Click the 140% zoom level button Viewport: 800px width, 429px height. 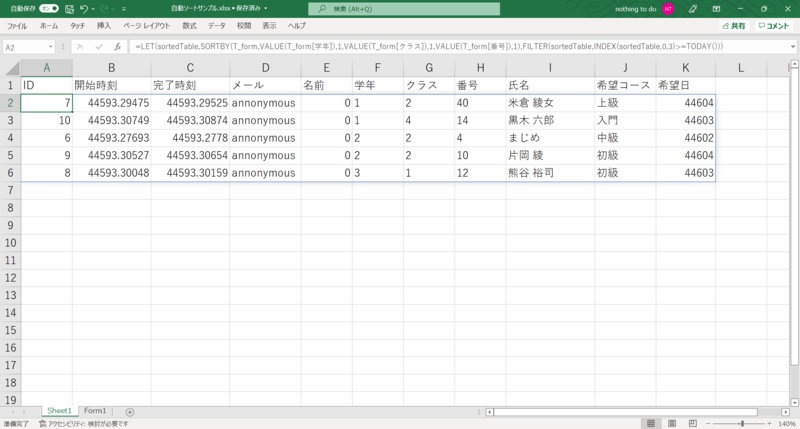(787, 424)
